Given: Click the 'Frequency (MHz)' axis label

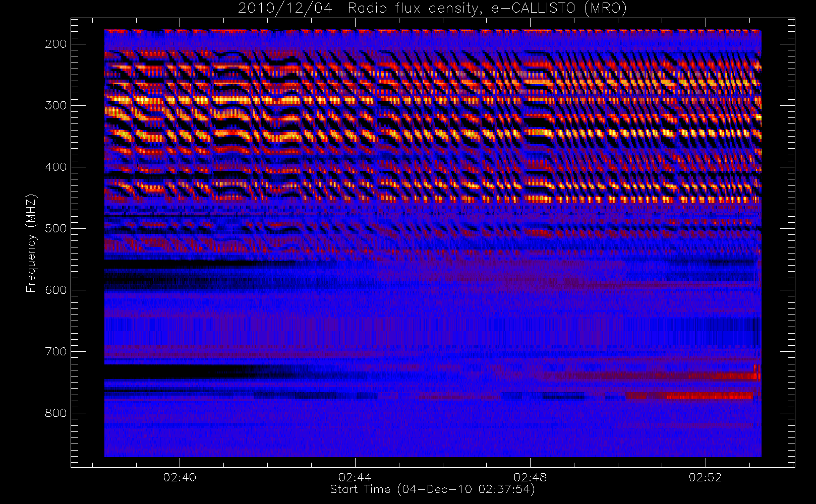Looking at the screenshot, I should [x=31, y=243].
